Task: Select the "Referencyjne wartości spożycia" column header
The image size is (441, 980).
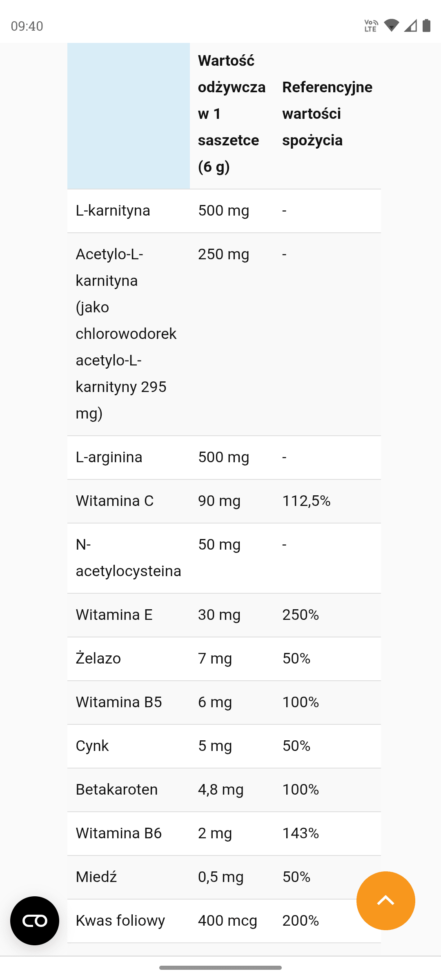Action: point(327,114)
